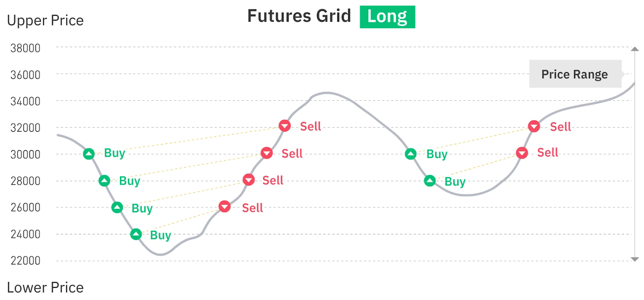Click the leftmost green Buy marker at 30000
Image resolution: width=644 pixels, height=300 pixels.
tap(89, 154)
